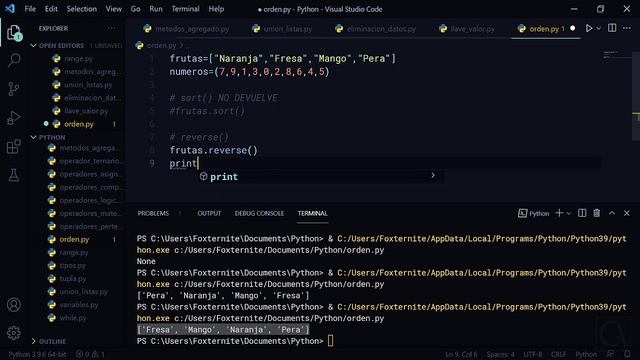Change Spaces: 4 indentation setting

tap(500, 354)
